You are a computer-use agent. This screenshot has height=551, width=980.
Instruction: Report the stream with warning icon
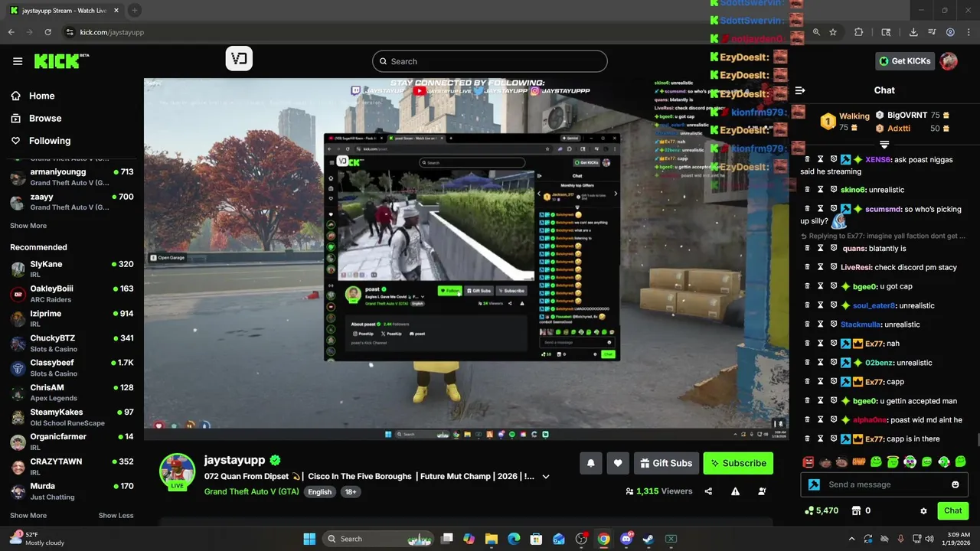(x=735, y=491)
